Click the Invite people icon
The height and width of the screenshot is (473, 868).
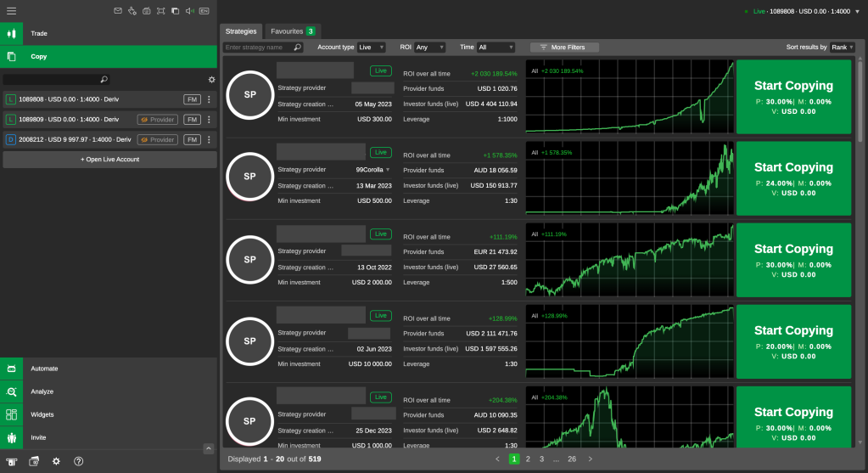click(x=11, y=437)
